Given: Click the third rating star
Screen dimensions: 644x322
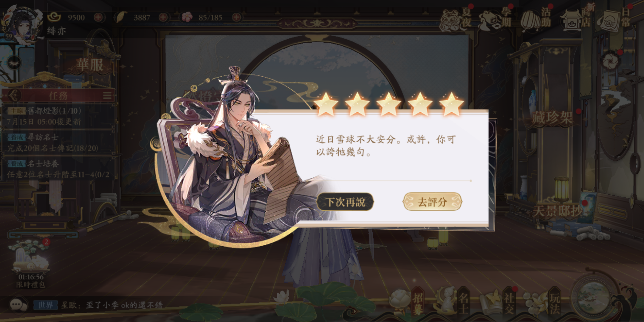Looking at the screenshot, I should click(388, 104).
